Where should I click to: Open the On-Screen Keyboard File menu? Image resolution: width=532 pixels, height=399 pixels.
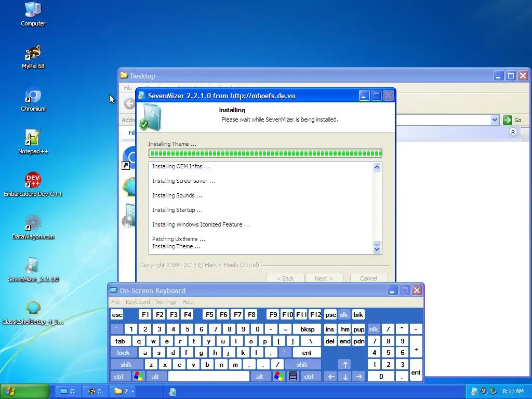[116, 302]
